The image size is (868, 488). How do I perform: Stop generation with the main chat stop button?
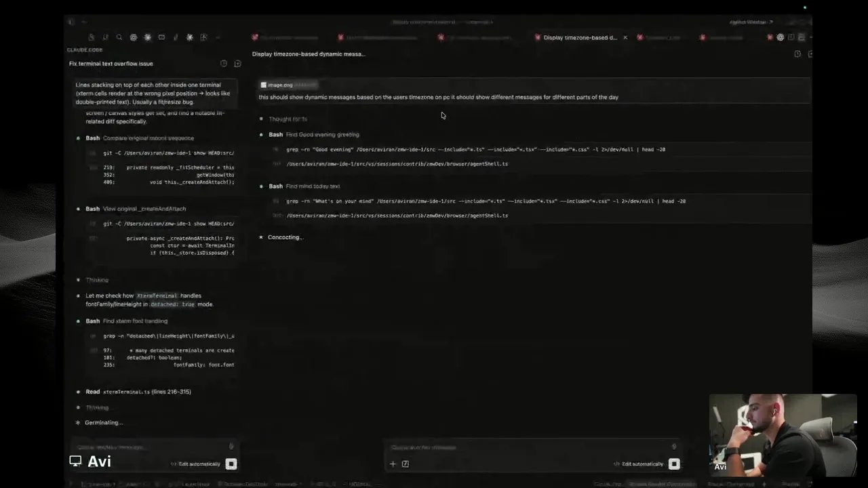click(x=674, y=464)
